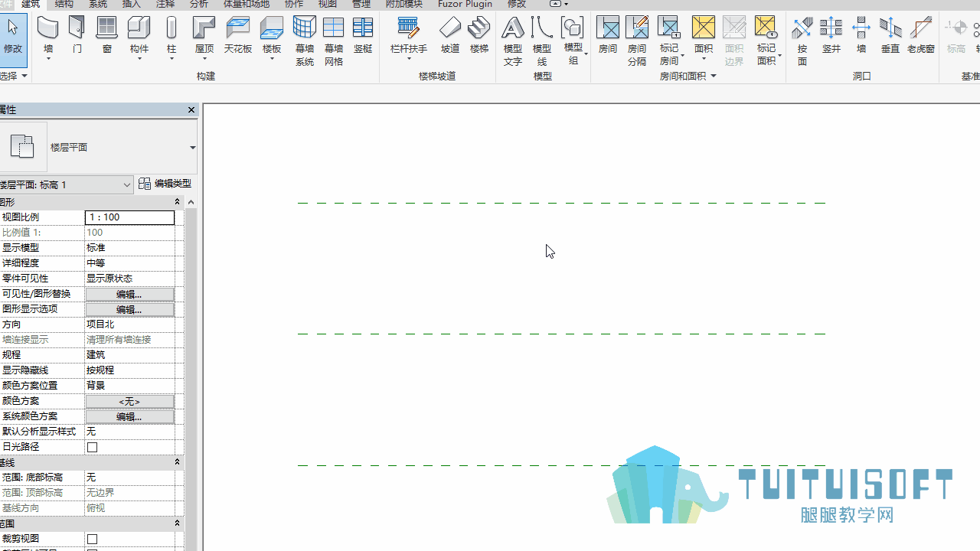
Task: Open the Fuzor Plugin ribbon tab
Action: (x=465, y=4)
